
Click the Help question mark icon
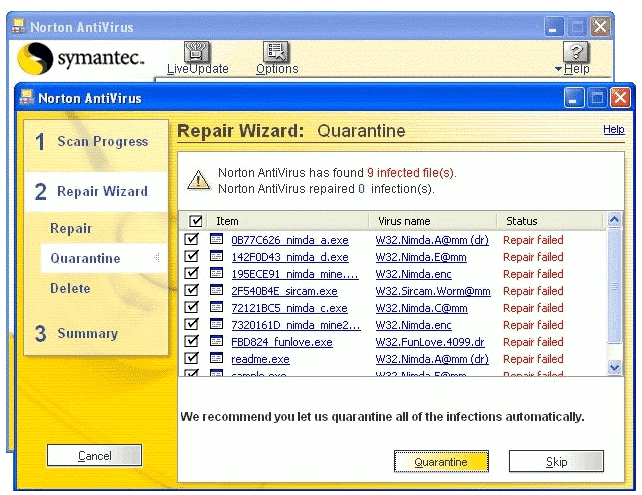pyautogui.click(x=577, y=52)
